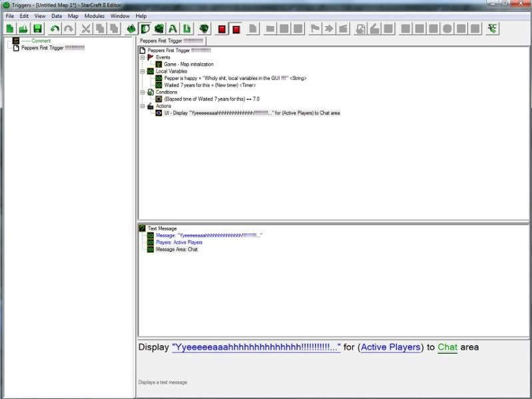
Task: Click the first red square toolbar button
Action: [x=222, y=29]
